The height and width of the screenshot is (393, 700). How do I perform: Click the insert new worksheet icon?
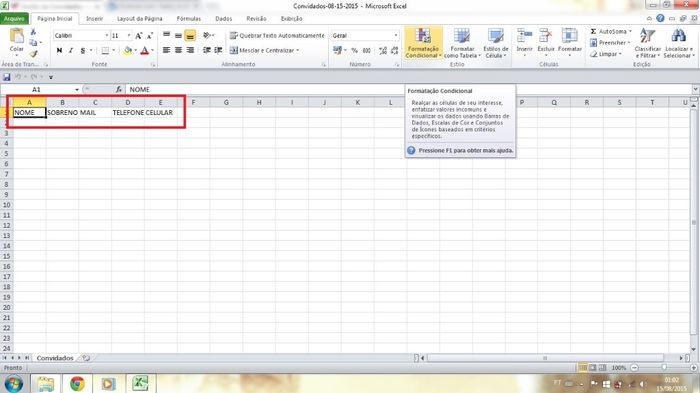[86, 358]
